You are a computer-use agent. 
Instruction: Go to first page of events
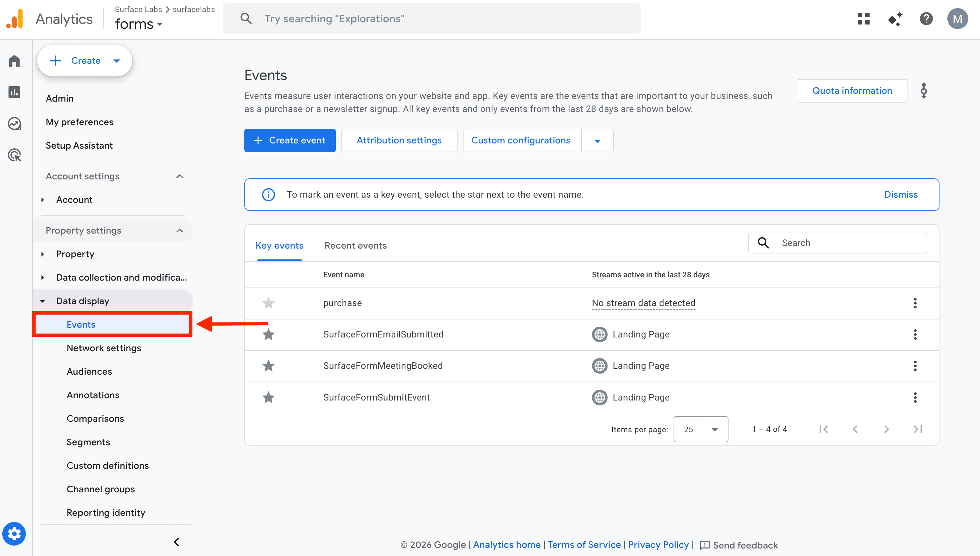tap(824, 429)
